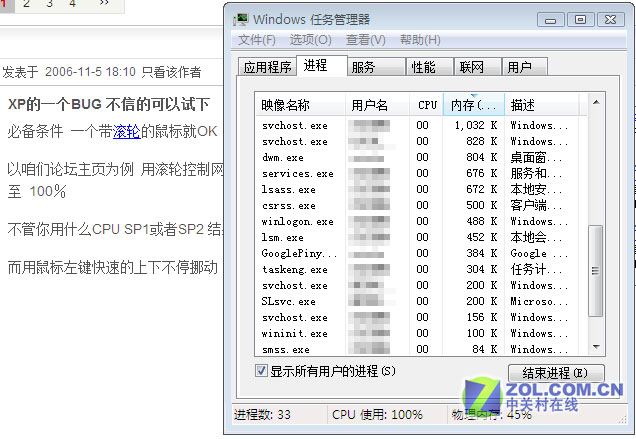Open the 性能 tab
The image size is (636, 439).
pyautogui.click(x=430, y=67)
